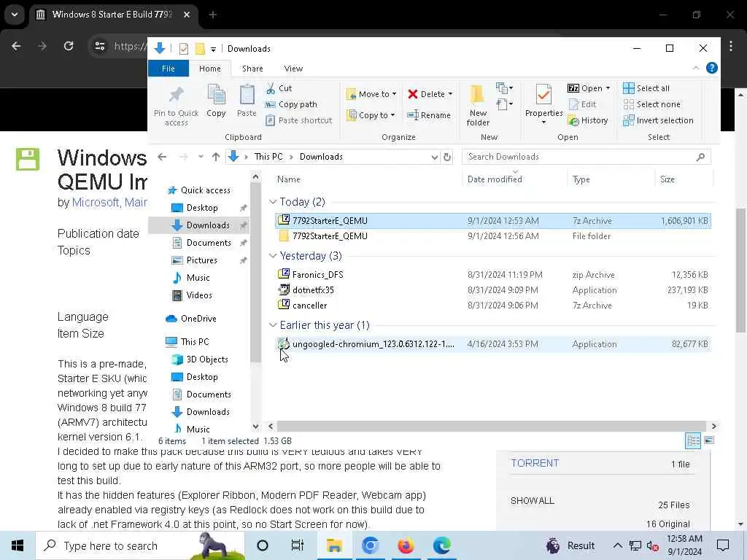Select the Cut scissors command
This screenshot has height=560, width=747.
click(x=279, y=88)
